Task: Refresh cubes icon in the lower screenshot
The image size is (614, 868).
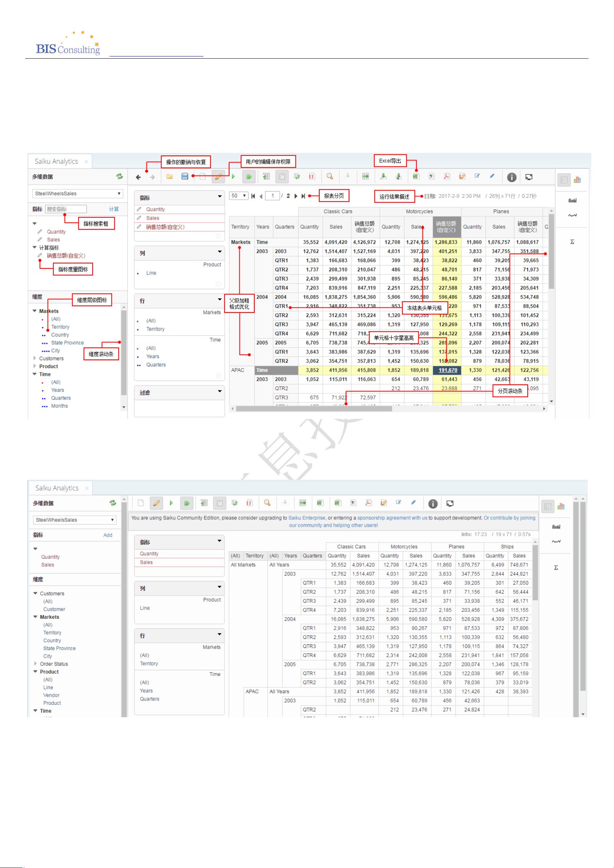Action: pos(113,503)
